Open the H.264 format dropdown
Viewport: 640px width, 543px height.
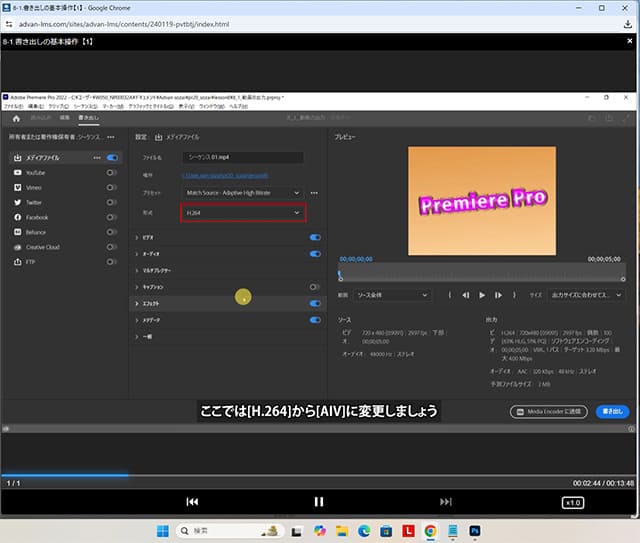pyautogui.click(x=243, y=212)
